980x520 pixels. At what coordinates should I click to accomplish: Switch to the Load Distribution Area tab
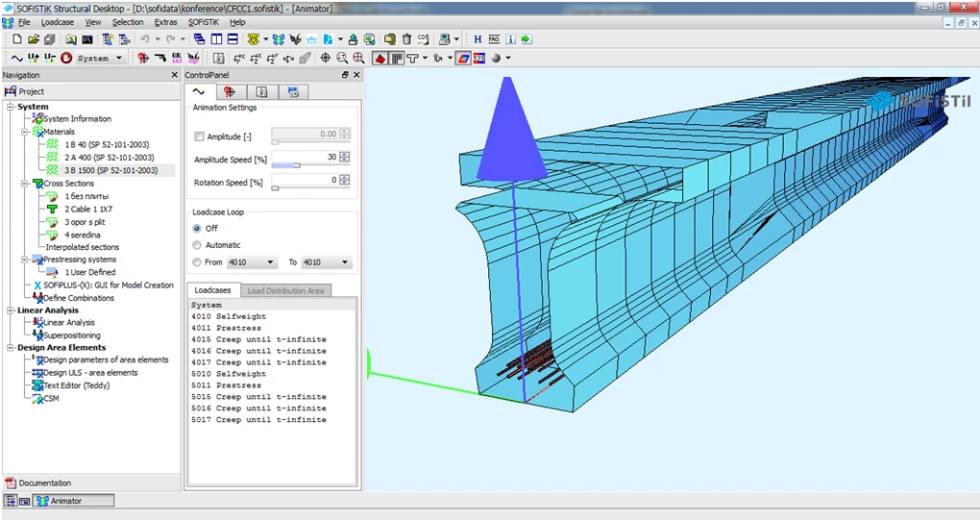tap(285, 290)
